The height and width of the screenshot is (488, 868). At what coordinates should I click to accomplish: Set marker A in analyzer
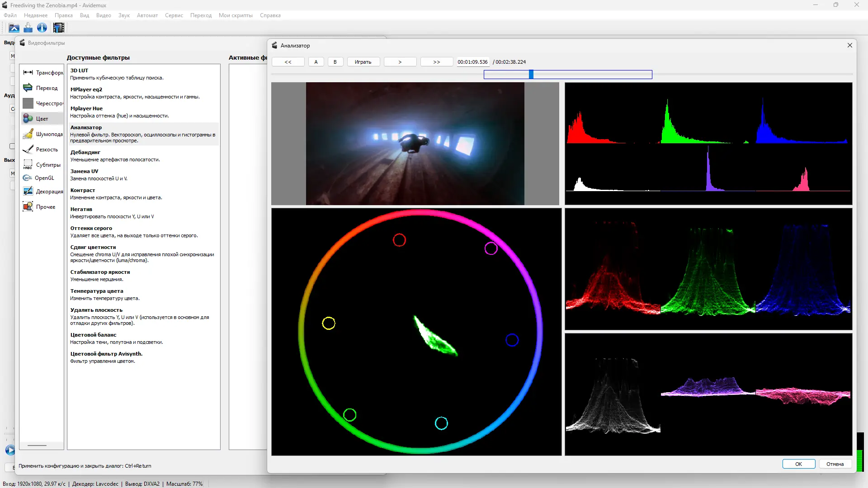[316, 62]
